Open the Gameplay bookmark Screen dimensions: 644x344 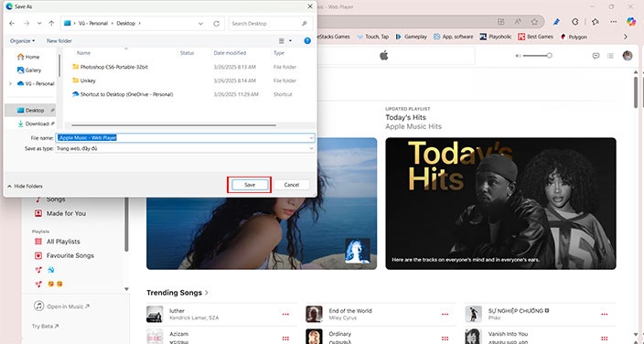[x=411, y=37]
